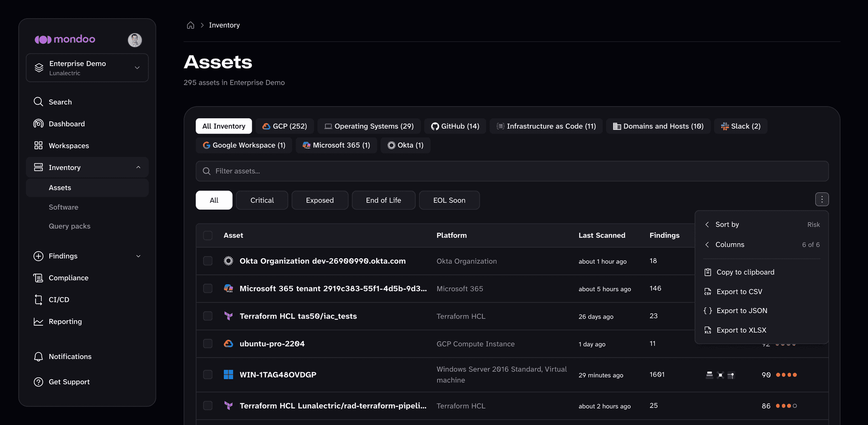Open Search in the sidebar
Viewport: 868px width, 425px height.
(x=87, y=102)
